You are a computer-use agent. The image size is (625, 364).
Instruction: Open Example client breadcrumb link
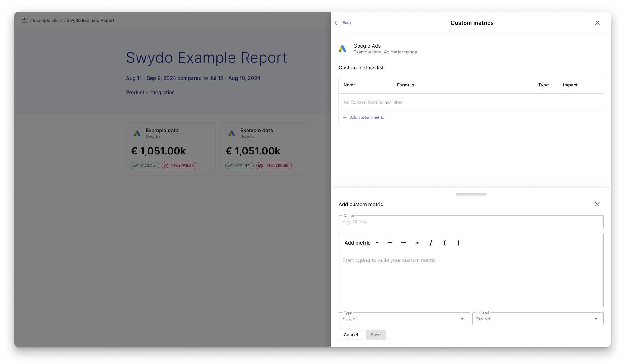(x=48, y=21)
